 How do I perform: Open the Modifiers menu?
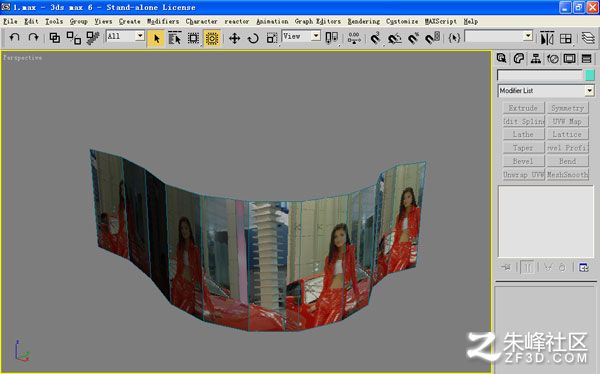(x=163, y=21)
